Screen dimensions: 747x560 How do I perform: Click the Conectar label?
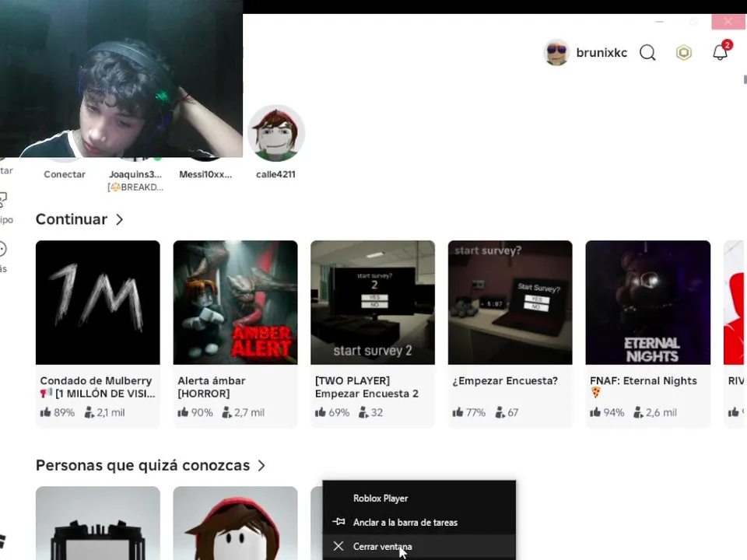tap(65, 174)
